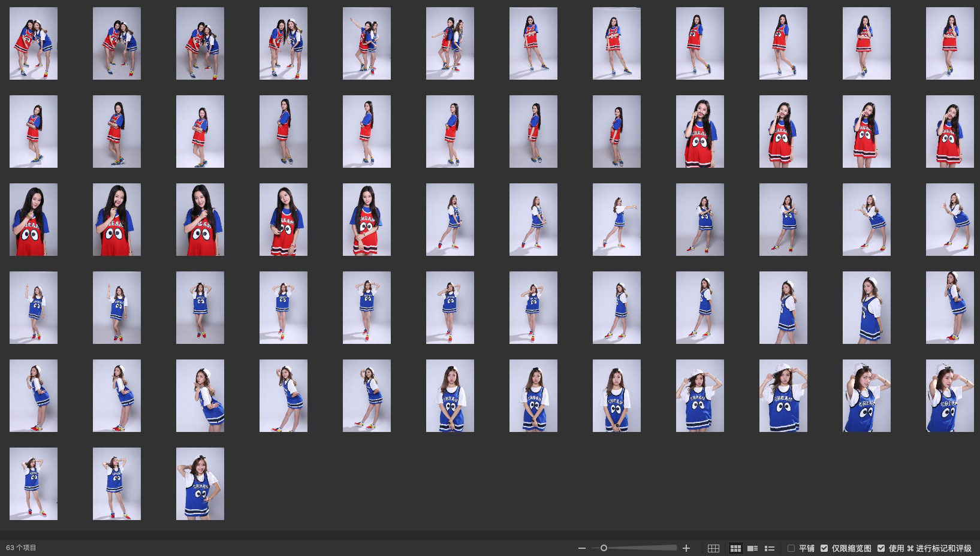
Task: Select the last thumbnail in the fourth row
Action: pyautogui.click(x=949, y=307)
